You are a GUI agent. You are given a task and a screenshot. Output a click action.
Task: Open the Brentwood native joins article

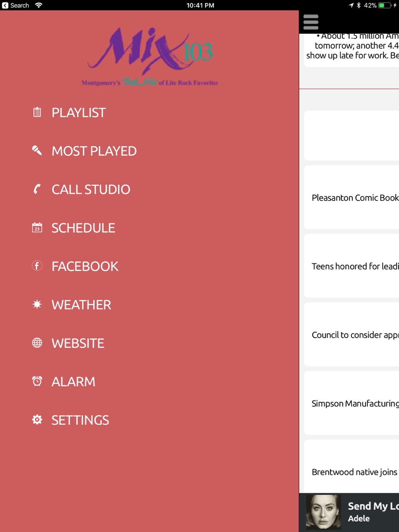(x=352, y=467)
